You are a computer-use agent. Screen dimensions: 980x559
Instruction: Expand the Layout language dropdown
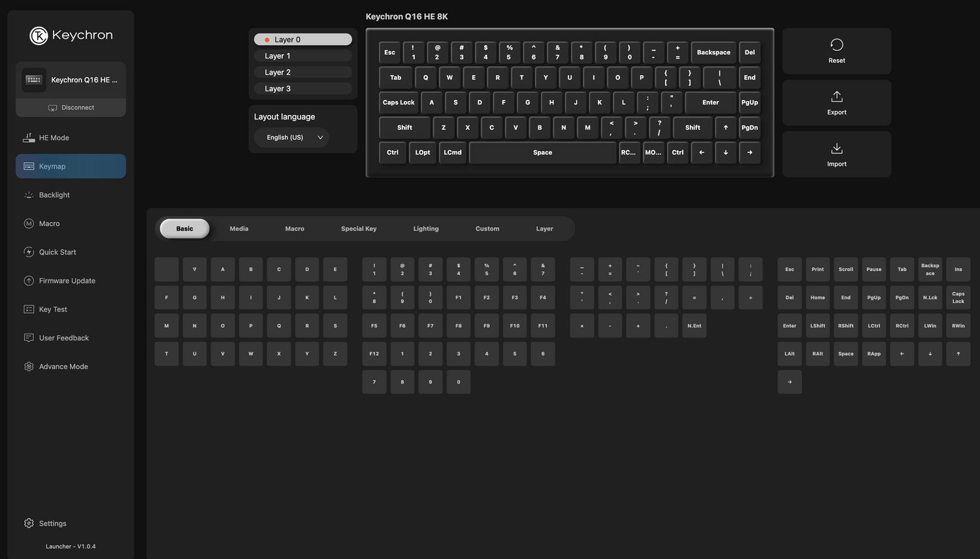click(x=291, y=138)
